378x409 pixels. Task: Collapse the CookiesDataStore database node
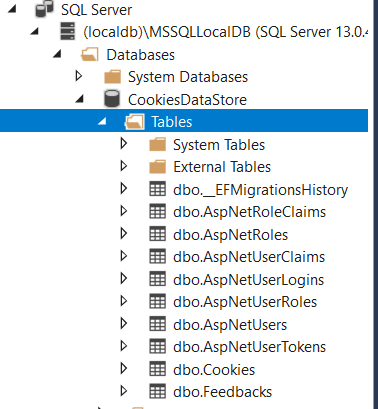coord(80,99)
